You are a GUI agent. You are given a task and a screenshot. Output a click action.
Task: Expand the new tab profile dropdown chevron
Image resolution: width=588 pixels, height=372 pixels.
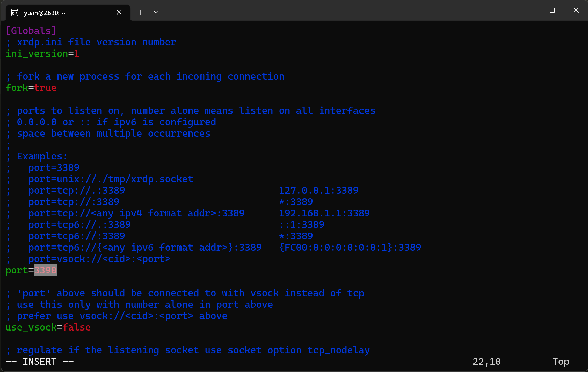coord(156,12)
